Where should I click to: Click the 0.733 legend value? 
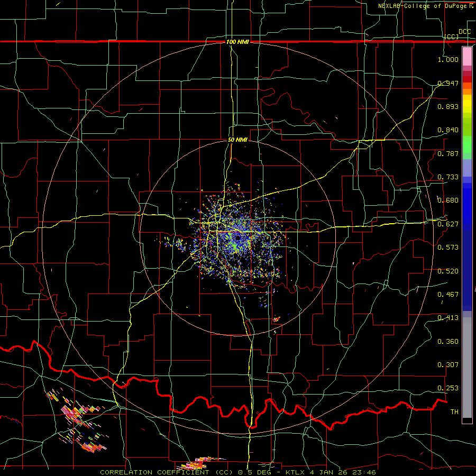(x=448, y=177)
